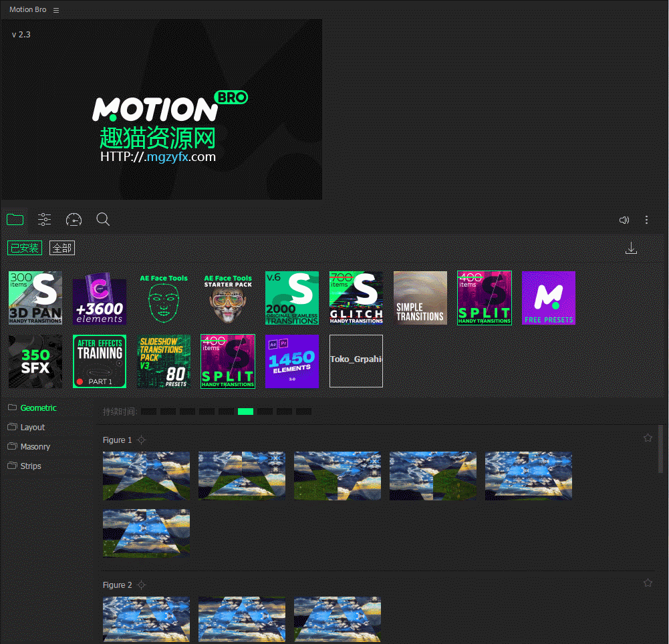Click the Figure 1 heading text

(x=118, y=440)
